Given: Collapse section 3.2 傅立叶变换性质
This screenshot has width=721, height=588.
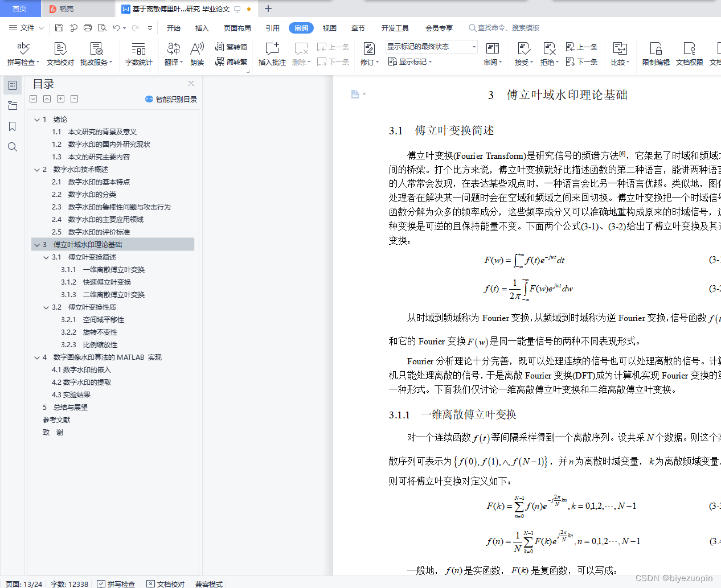Looking at the screenshot, I should pyautogui.click(x=46, y=307).
